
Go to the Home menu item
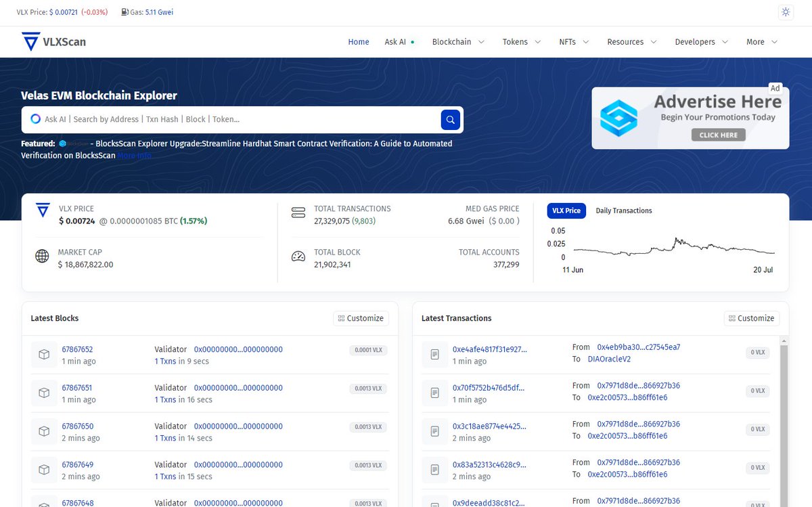359,42
